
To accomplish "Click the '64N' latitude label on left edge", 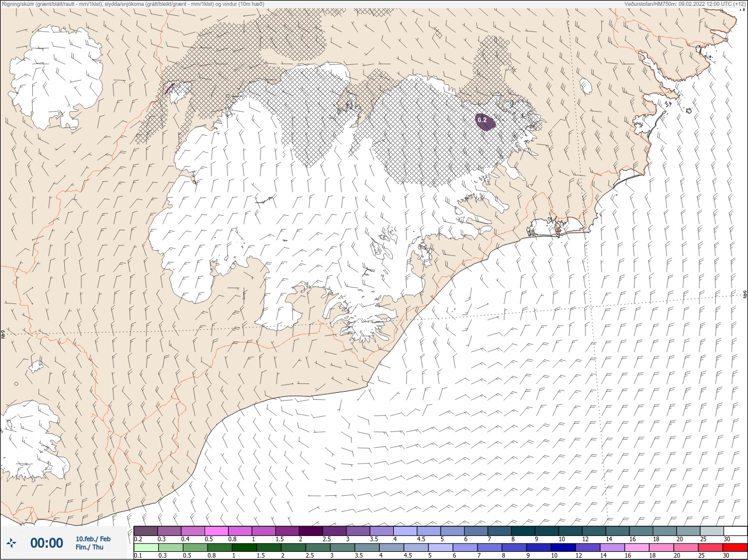I will (3, 334).
